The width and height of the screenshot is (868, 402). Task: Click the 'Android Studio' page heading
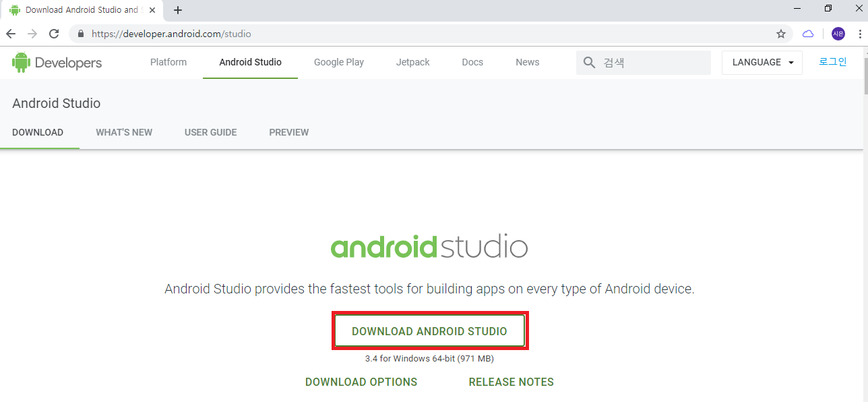[57, 103]
